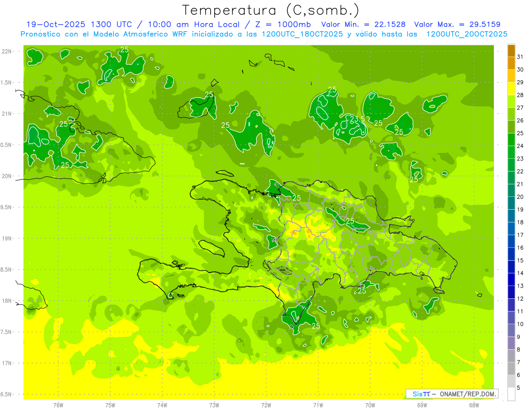Image resolution: width=532 pixels, height=411 pixels.
Task: Click 'Valor Max. = 29.5159' value
Action: 459,24
